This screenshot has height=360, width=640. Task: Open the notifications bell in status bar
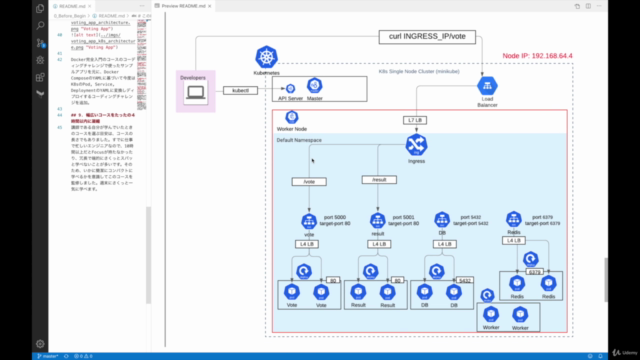(x=600, y=356)
